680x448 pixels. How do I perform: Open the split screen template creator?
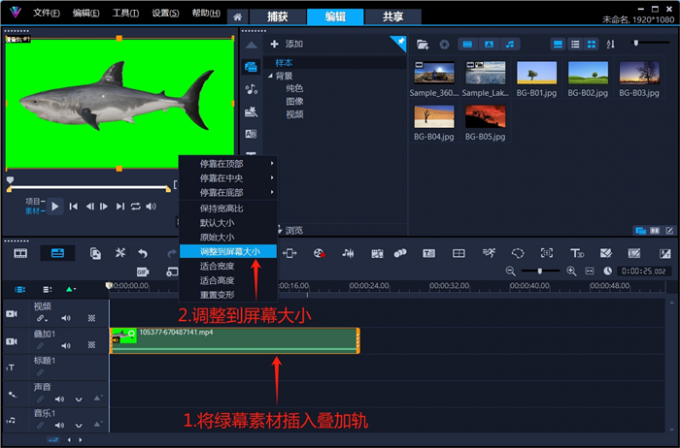coord(458,253)
